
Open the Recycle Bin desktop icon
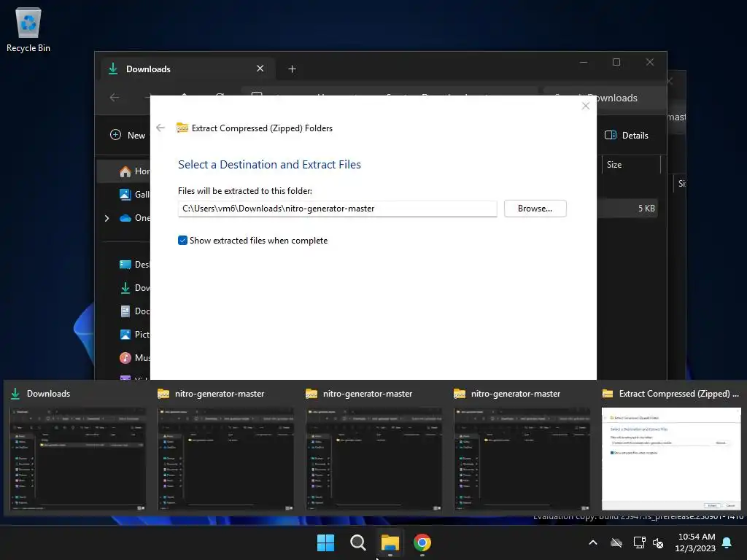pyautogui.click(x=28, y=29)
